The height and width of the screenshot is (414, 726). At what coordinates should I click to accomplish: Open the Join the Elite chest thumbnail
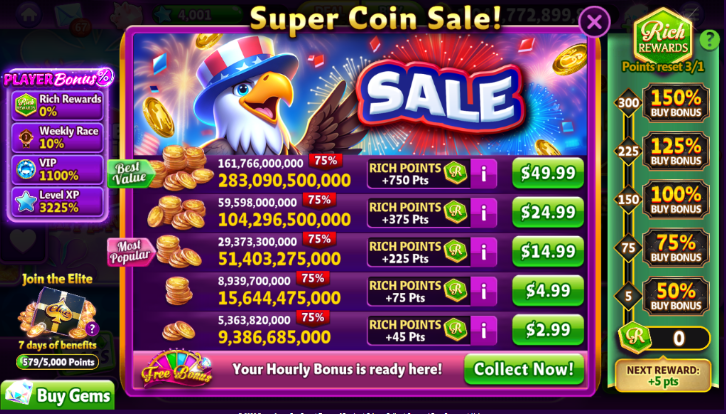point(57,313)
